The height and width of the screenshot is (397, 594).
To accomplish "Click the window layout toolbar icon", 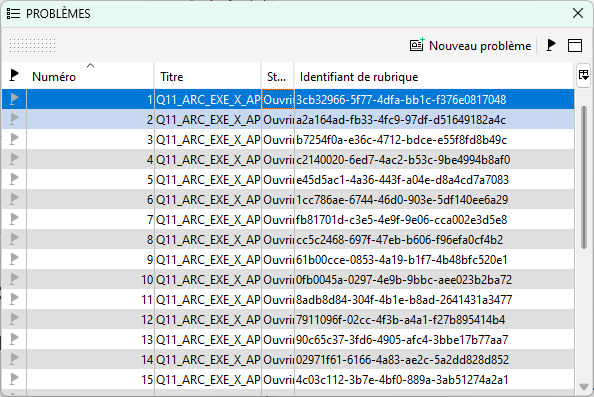I will pos(575,45).
